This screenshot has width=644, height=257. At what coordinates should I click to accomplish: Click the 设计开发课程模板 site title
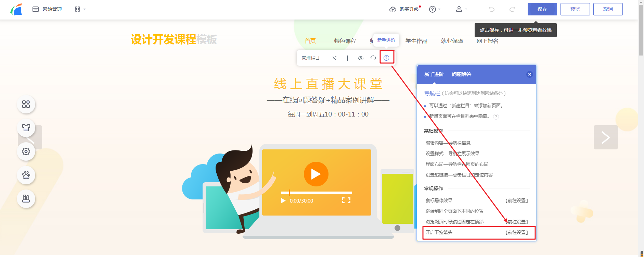[174, 39]
